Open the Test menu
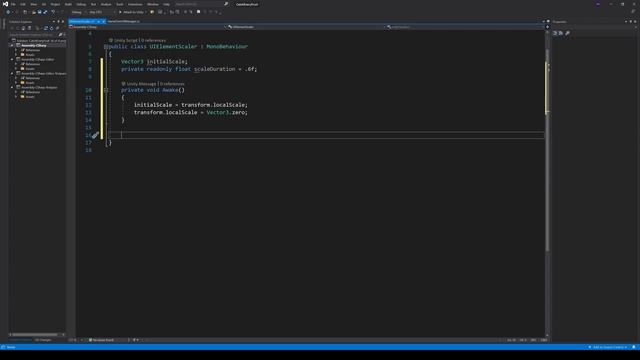Screen dimensions: 640x360 pyautogui.click(x=93, y=4)
